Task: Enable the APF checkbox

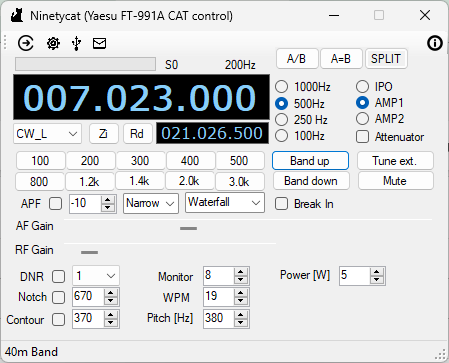Action: coord(55,203)
